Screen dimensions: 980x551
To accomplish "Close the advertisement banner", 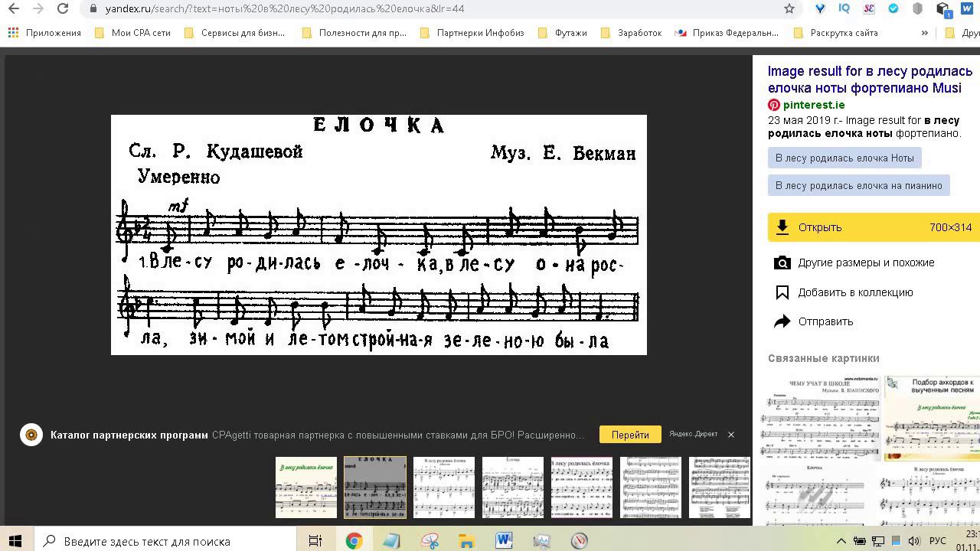I will pos(731,435).
